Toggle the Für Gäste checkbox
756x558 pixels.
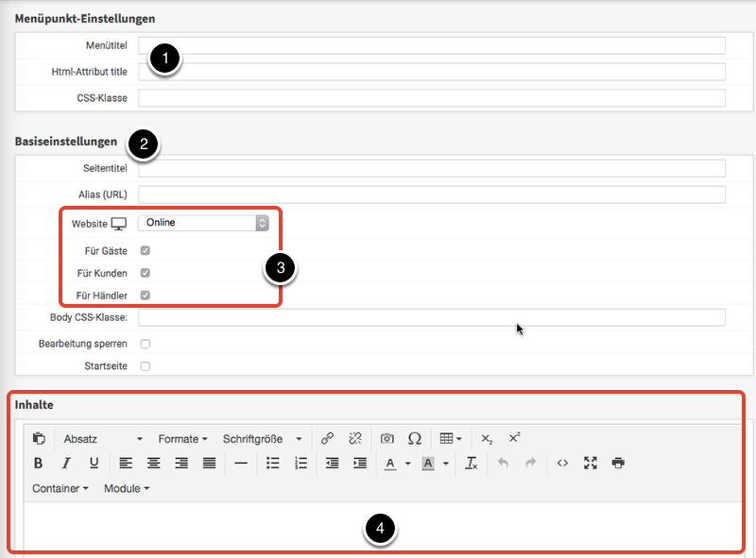coord(145,251)
